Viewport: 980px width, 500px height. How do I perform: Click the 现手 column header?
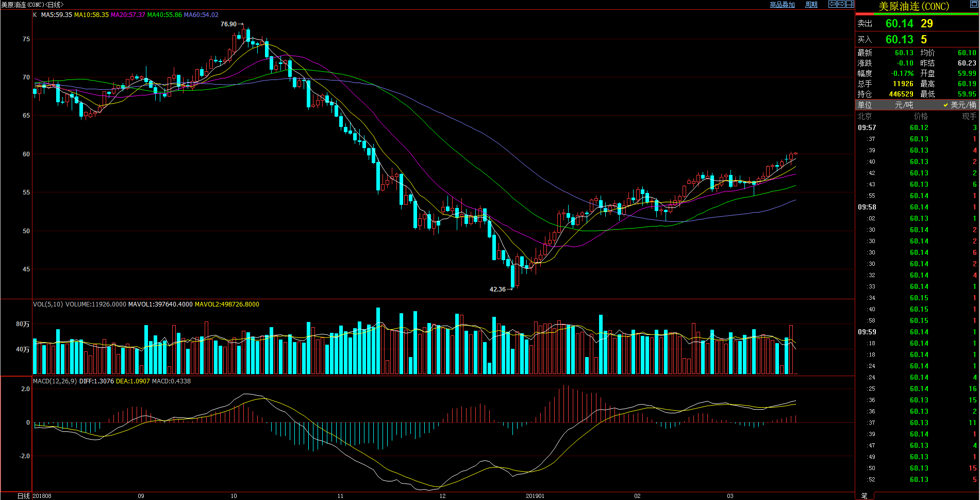pyautogui.click(x=969, y=117)
